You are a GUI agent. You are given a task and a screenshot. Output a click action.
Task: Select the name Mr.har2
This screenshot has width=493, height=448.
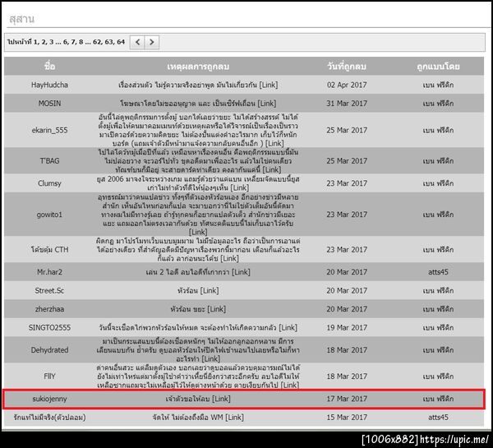point(49,272)
